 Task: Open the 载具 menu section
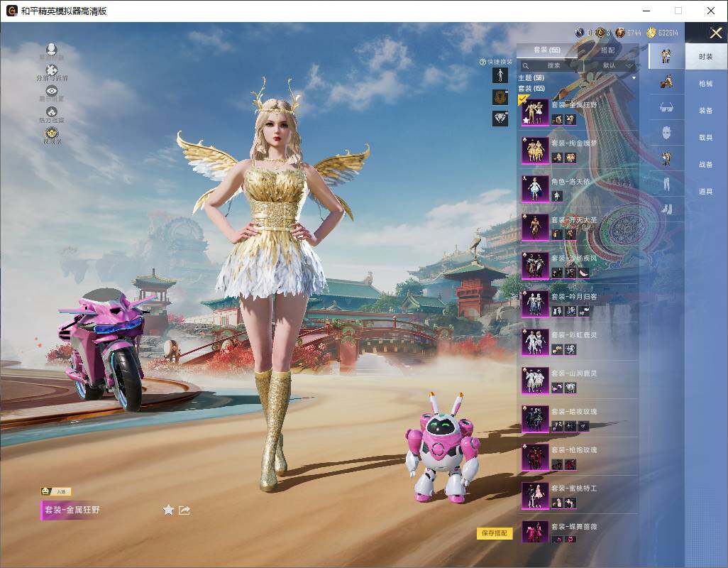point(706,138)
